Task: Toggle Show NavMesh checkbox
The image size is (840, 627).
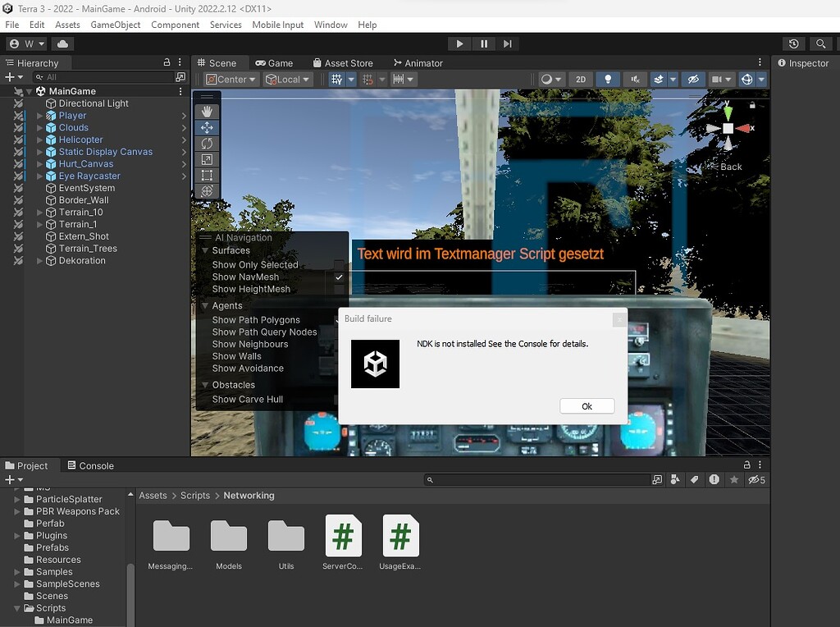Action: coord(339,277)
